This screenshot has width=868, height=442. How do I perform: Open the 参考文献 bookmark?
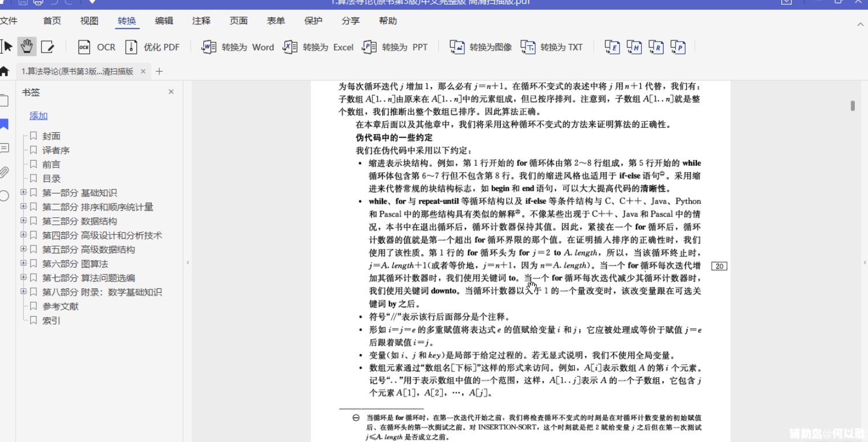[60, 306]
